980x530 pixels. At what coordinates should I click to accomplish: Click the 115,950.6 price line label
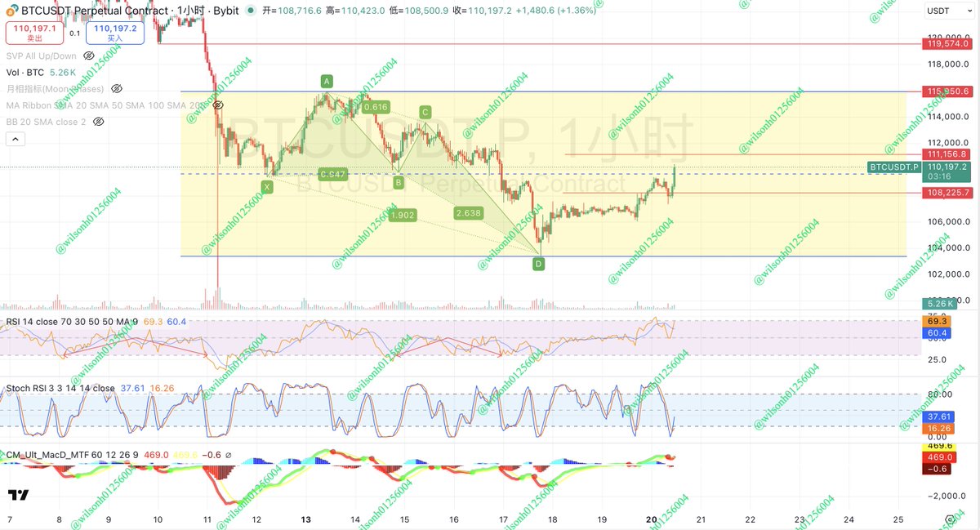(x=947, y=91)
